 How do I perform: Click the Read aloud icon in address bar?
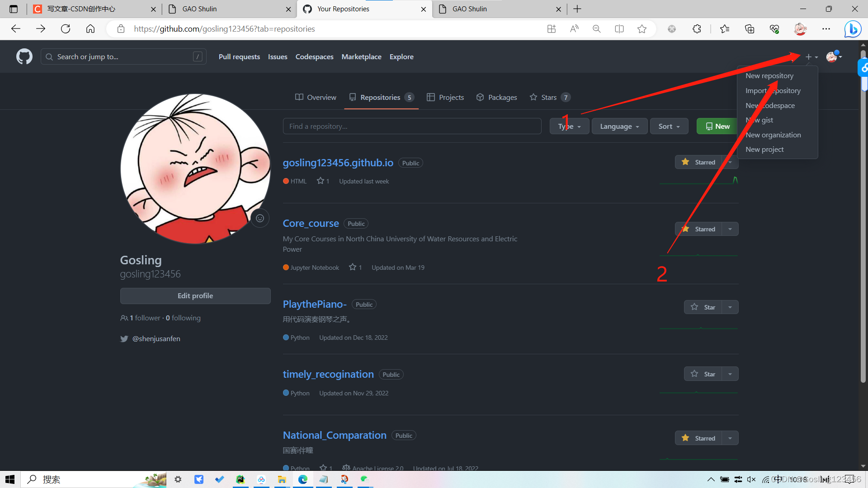(x=574, y=29)
